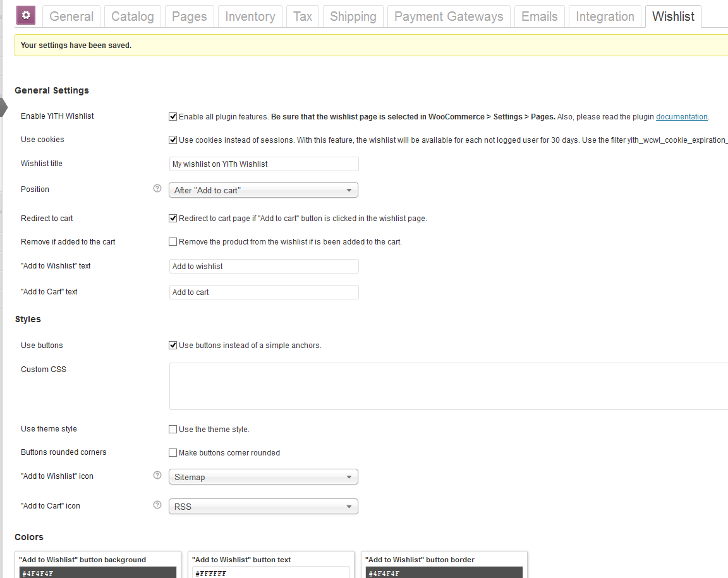The image size is (728, 578).
Task: Open the Position dropdown
Action: pos(263,190)
